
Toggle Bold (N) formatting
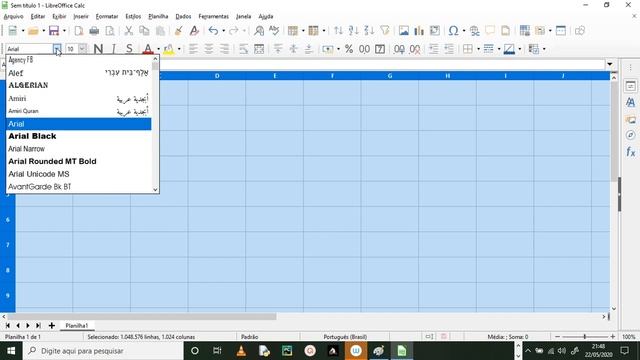98,49
